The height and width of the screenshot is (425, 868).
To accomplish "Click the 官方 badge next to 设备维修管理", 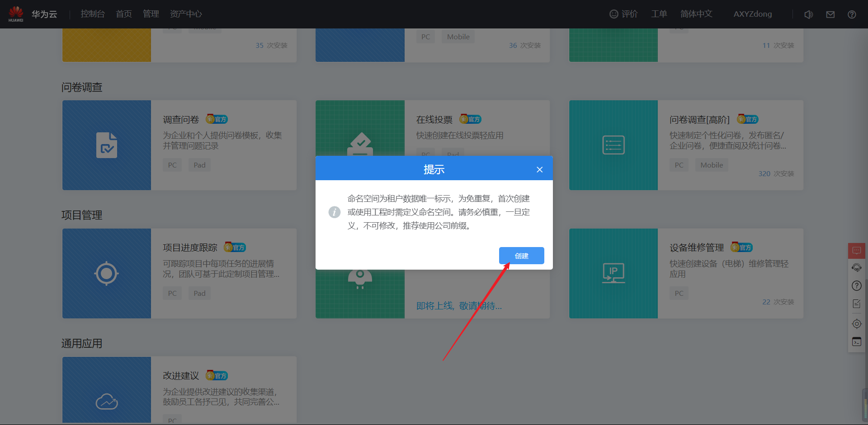I will (742, 248).
